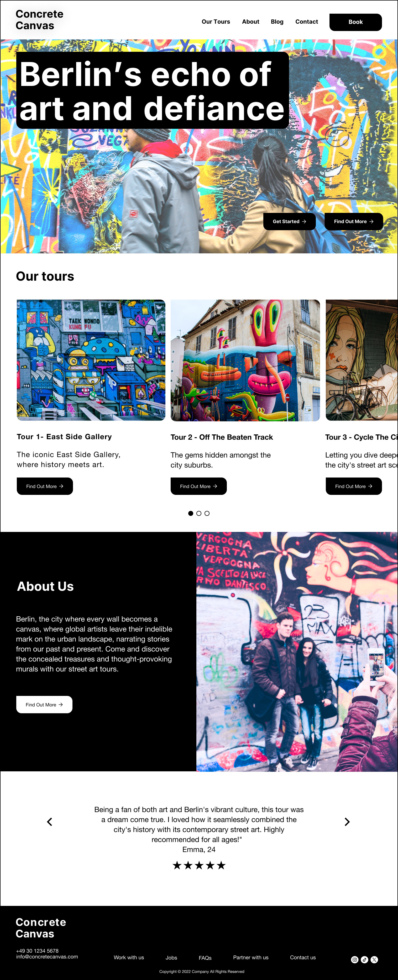
Task: Select the third carousel dot
Action: pos(207,513)
